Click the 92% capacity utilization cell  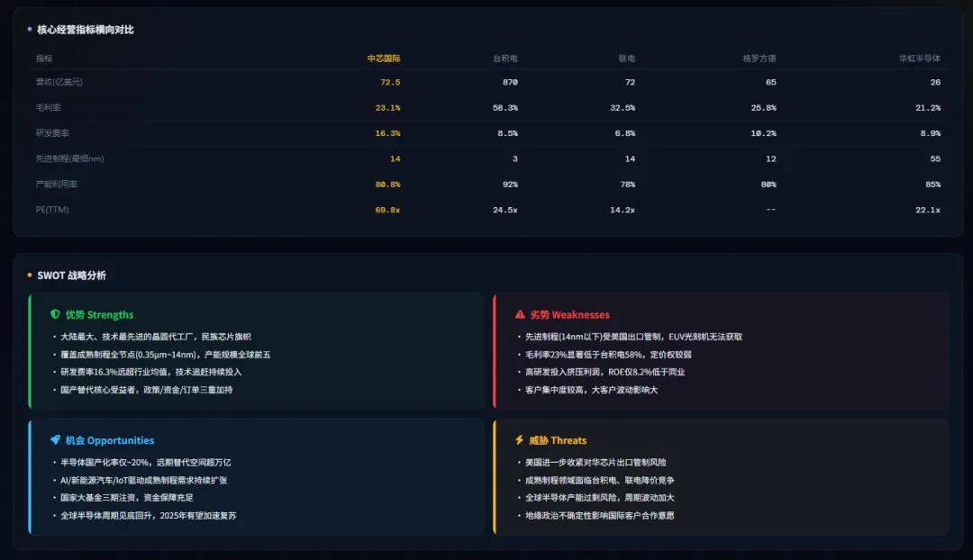pyautogui.click(x=510, y=185)
